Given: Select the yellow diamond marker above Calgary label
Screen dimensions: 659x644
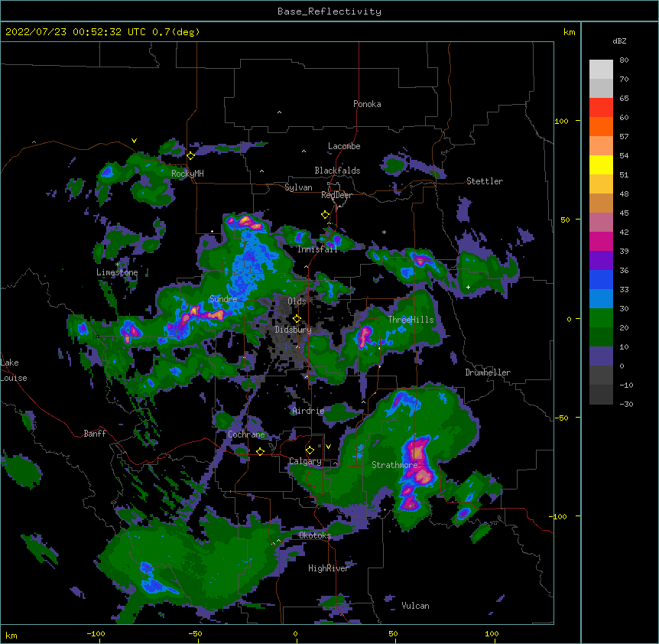Looking at the screenshot, I should 310,450.
